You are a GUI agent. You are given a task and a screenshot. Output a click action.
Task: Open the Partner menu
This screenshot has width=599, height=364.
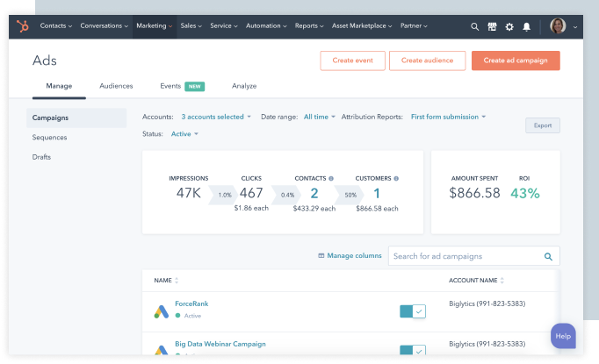(x=414, y=26)
